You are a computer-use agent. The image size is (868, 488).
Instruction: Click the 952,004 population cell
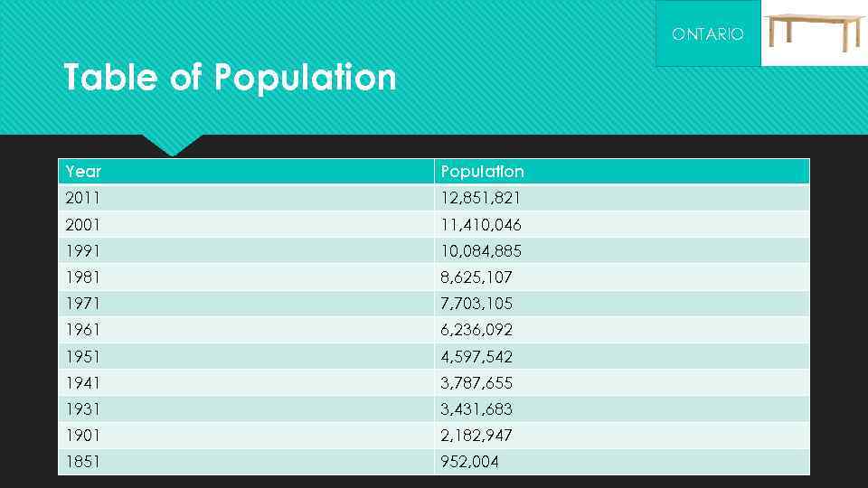coord(469,462)
